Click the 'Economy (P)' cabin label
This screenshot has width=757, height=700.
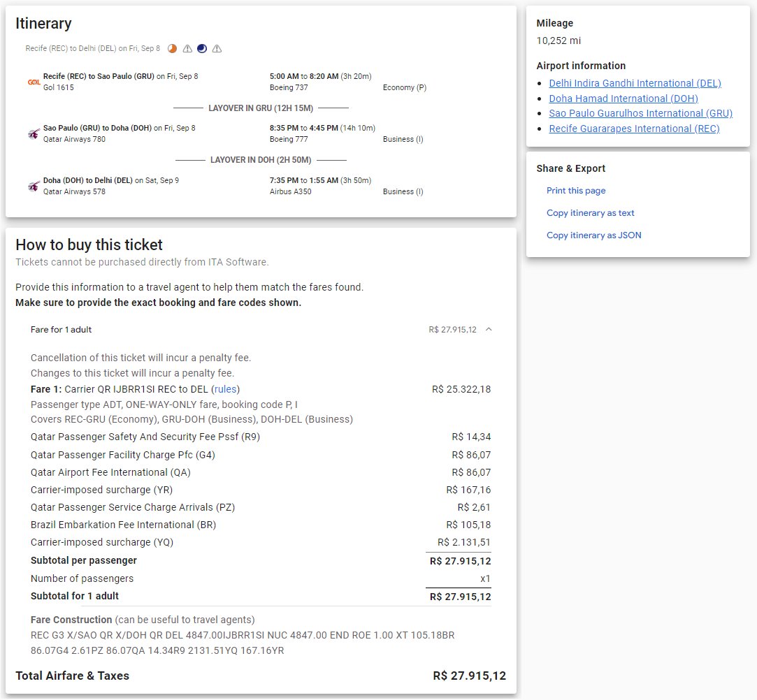[405, 87]
